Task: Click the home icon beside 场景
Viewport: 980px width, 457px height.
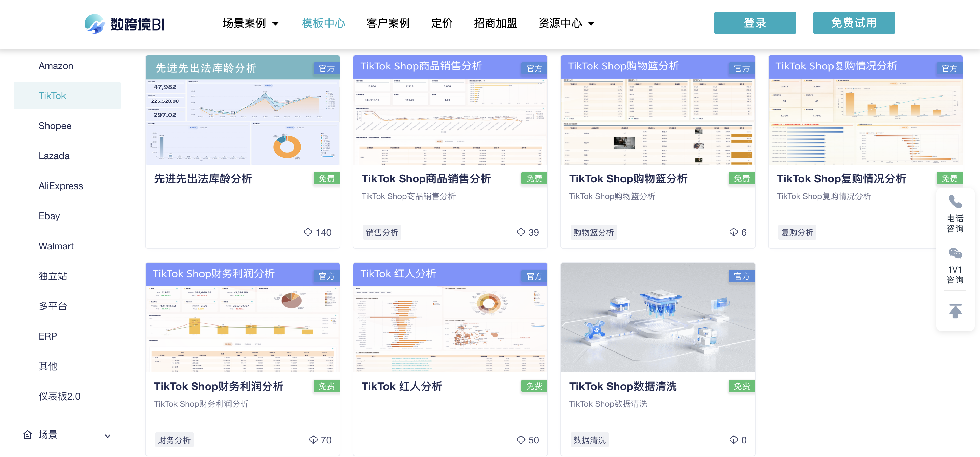Action: click(x=27, y=434)
